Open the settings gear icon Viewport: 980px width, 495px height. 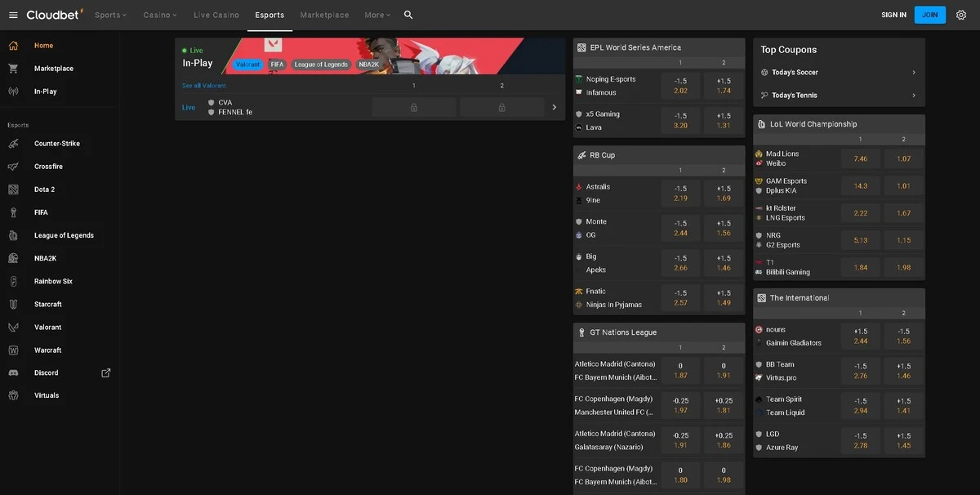(x=961, y=15)
